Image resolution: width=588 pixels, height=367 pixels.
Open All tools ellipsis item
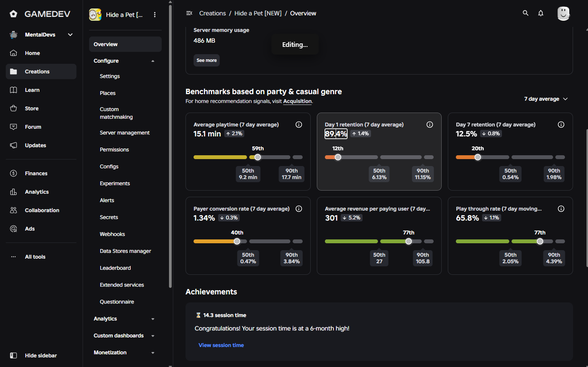[x=41, y=257]
